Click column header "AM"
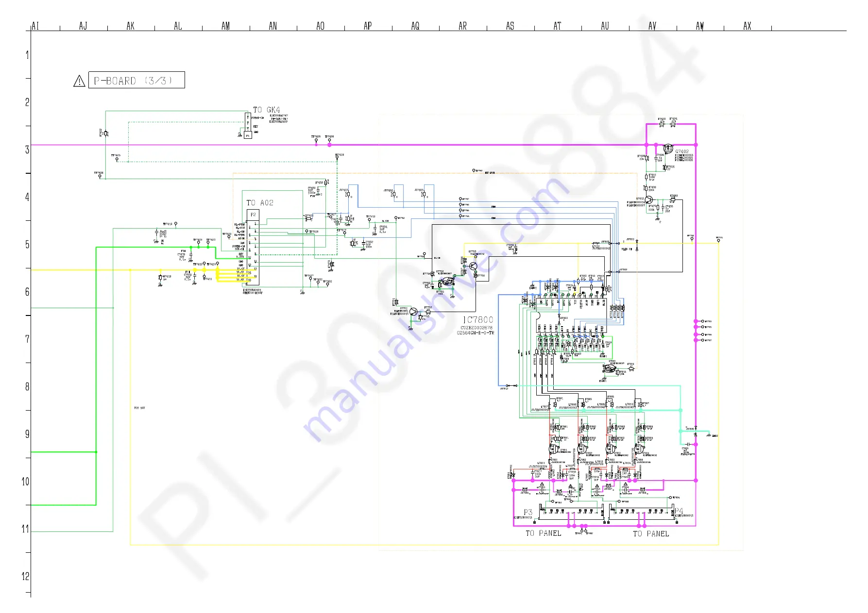The width and height of the screenshot is (868, 613). [x=225, y=26]
